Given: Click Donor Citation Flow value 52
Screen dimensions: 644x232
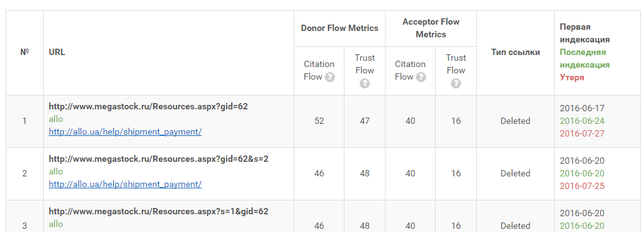Looking at the screenshot, I should (319, 121).
